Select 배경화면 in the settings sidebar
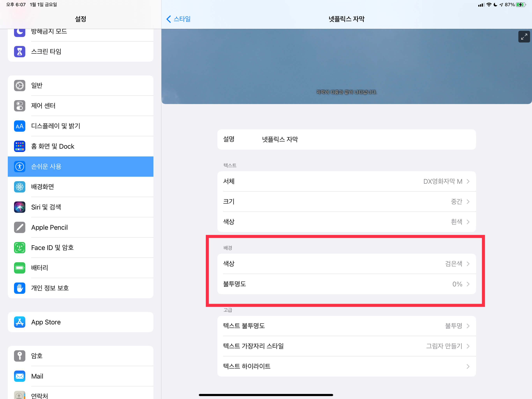Screen dimensions: 532x399 point(81,187)
